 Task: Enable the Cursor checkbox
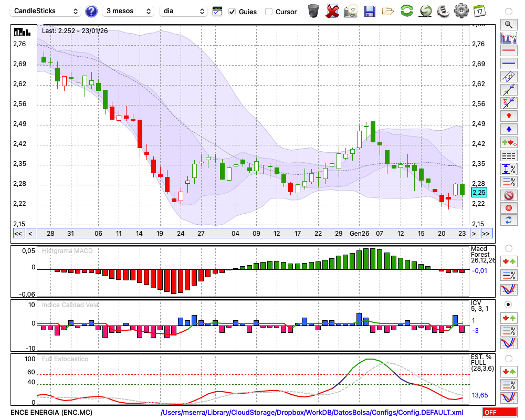(269, 12)
